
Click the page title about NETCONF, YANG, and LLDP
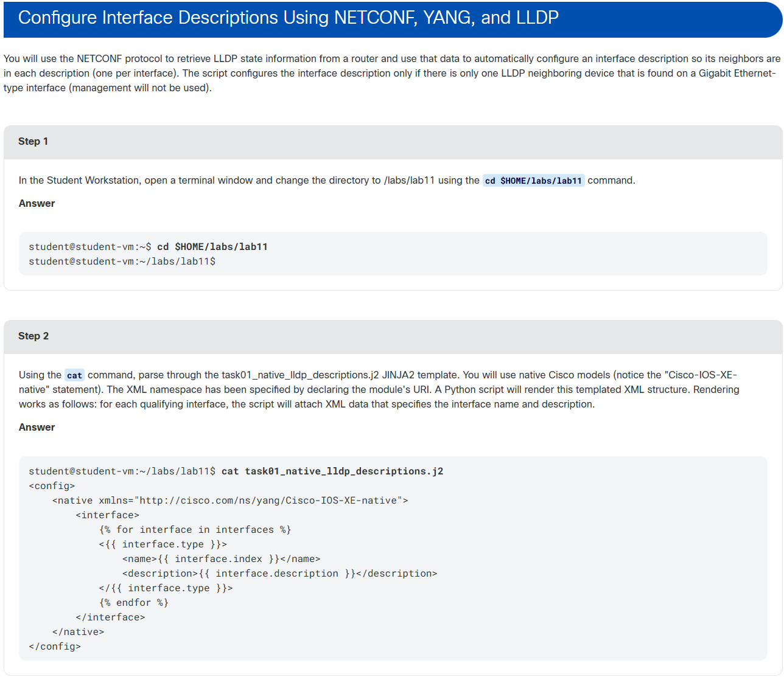288,18
